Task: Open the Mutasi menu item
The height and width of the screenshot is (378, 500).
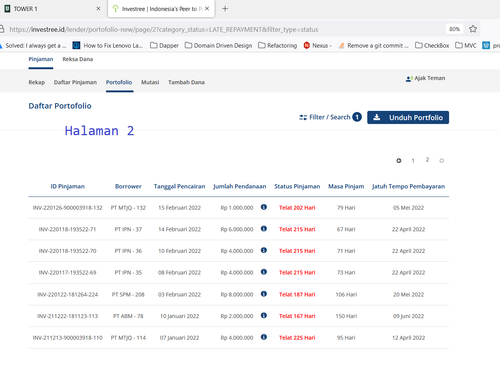Action: tap(150, 82)
